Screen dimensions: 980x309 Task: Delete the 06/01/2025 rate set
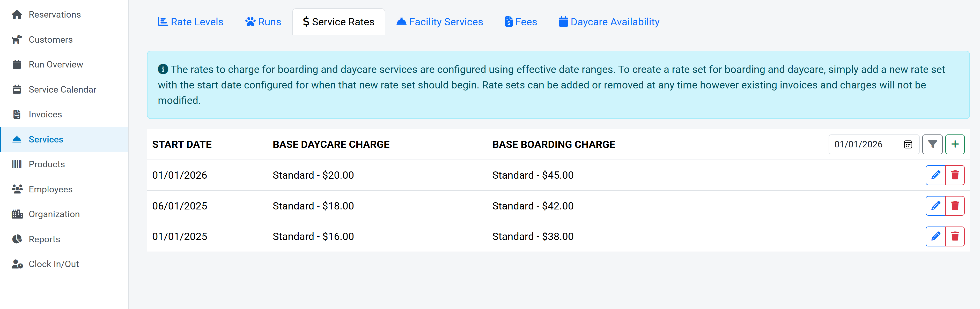tap(955, 206)
